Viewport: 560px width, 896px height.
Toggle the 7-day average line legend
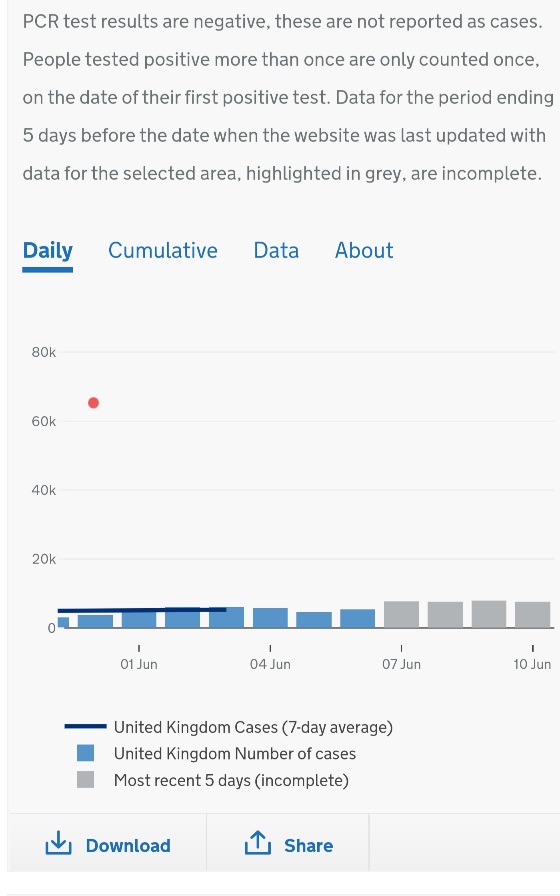229,727
